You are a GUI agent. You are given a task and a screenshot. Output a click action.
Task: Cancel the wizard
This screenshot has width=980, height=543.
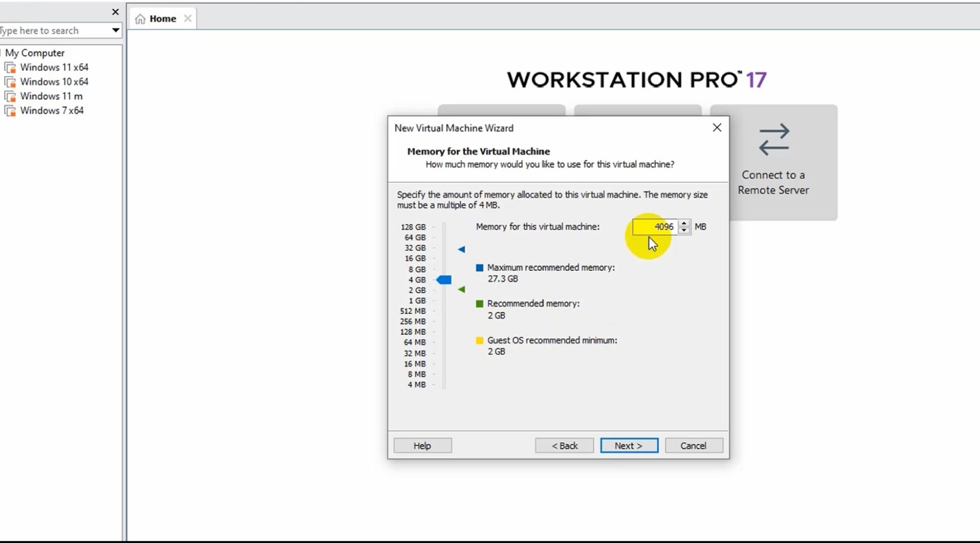click(694, 446)
